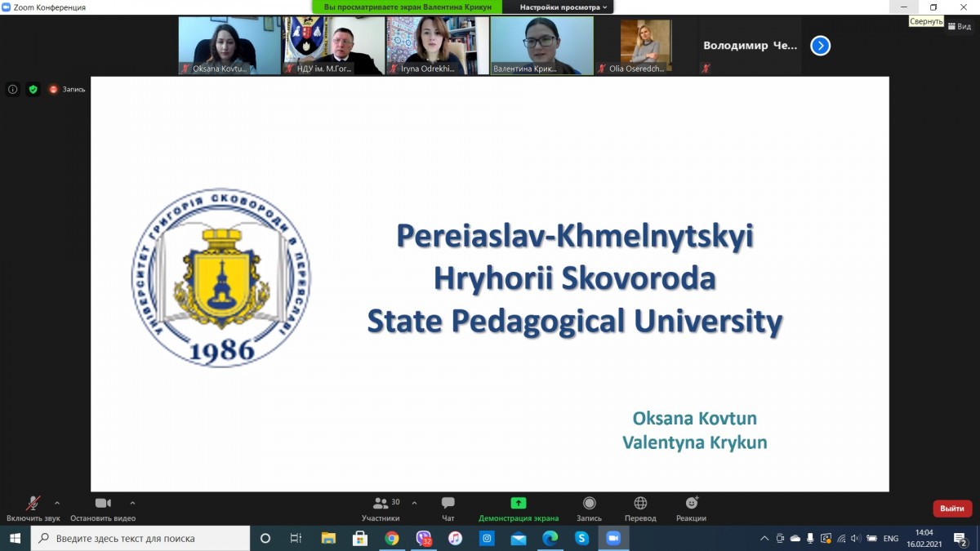Select Володимир participant tile
This screenshot has height=551, width=980.
[x=750, y=46]
